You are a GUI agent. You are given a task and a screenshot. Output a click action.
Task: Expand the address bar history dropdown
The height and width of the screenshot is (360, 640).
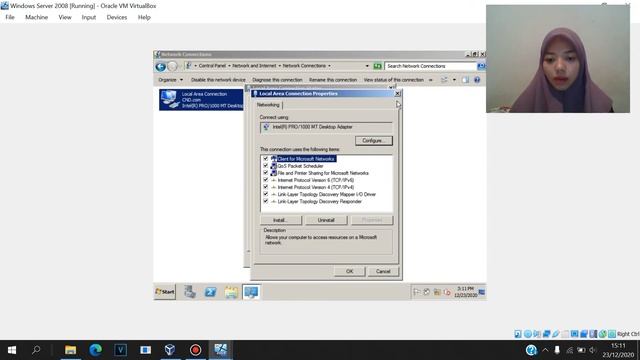click(367, 66)
